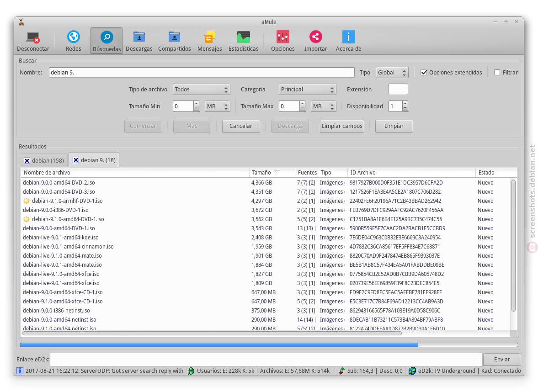Select the debian-9.0.0-i386-netinst.iso row

[266, 311]
